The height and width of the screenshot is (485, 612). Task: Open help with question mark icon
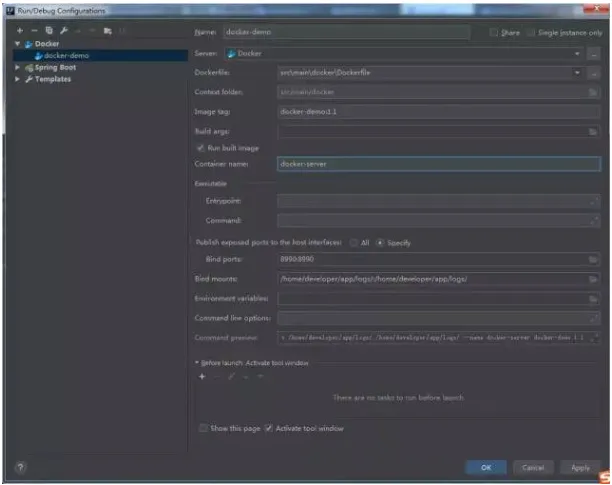20,467
